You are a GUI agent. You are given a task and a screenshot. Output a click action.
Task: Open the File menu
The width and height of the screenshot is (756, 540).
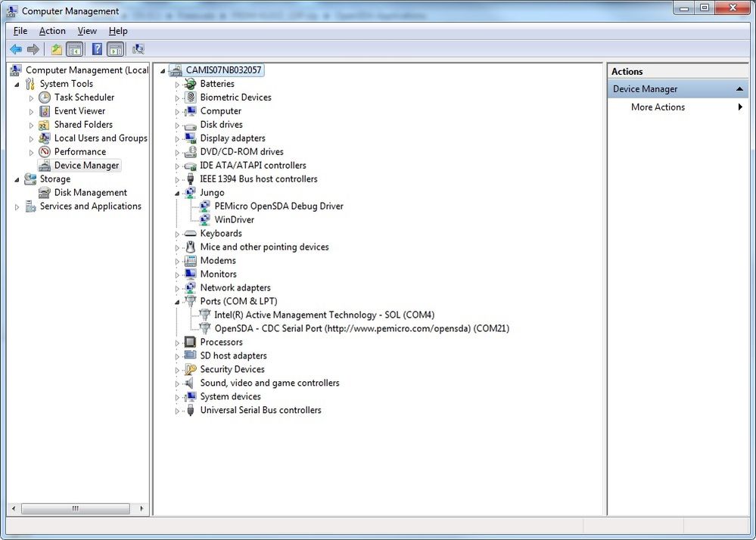tap(20, 30)
